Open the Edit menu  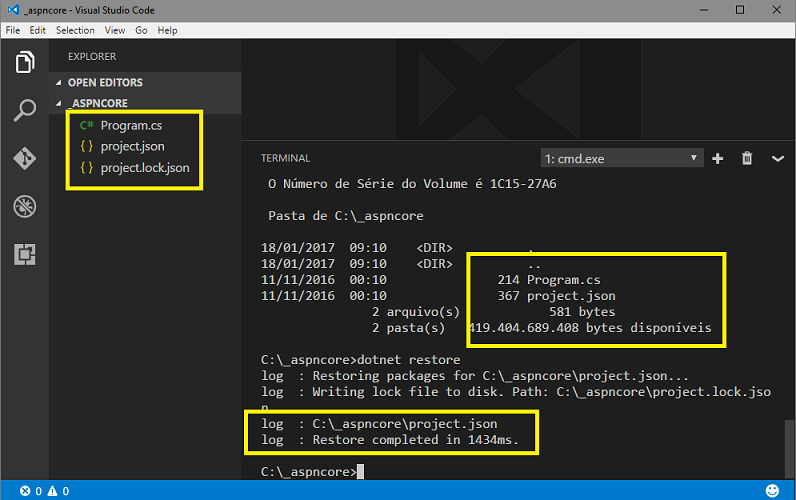[x=38, y=30]
